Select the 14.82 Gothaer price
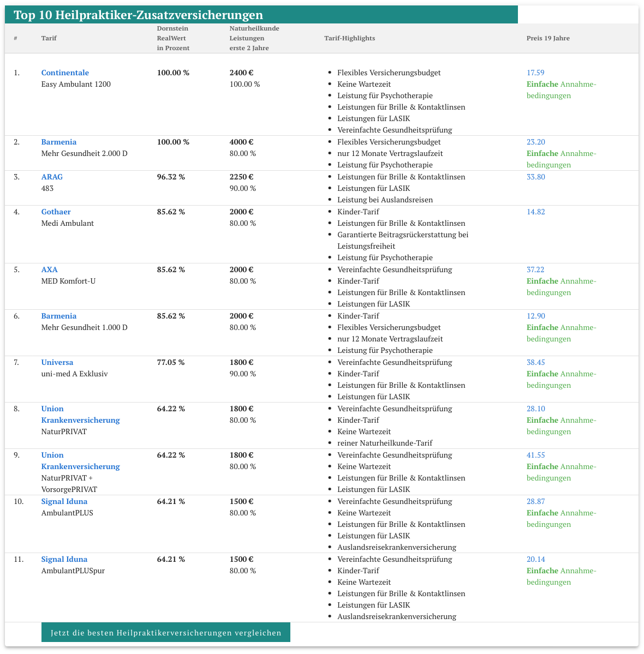The height and width of the screenshot is (654, 644). pos(535,212)
